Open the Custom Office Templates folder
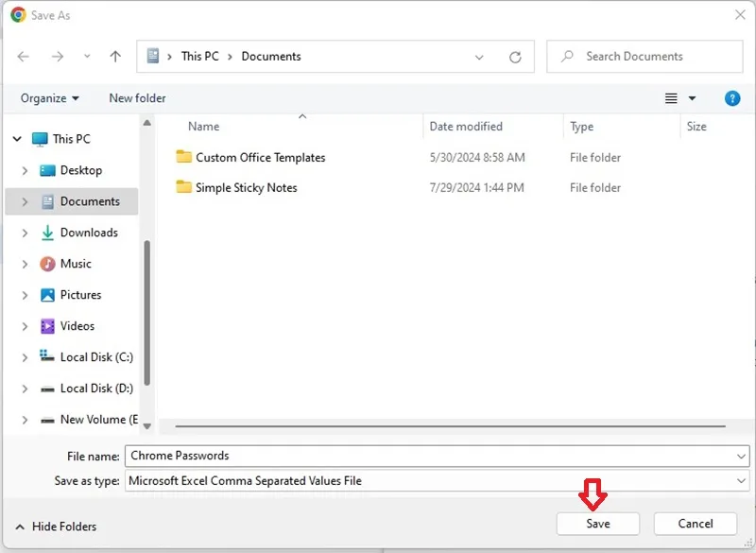 point(261,157)
